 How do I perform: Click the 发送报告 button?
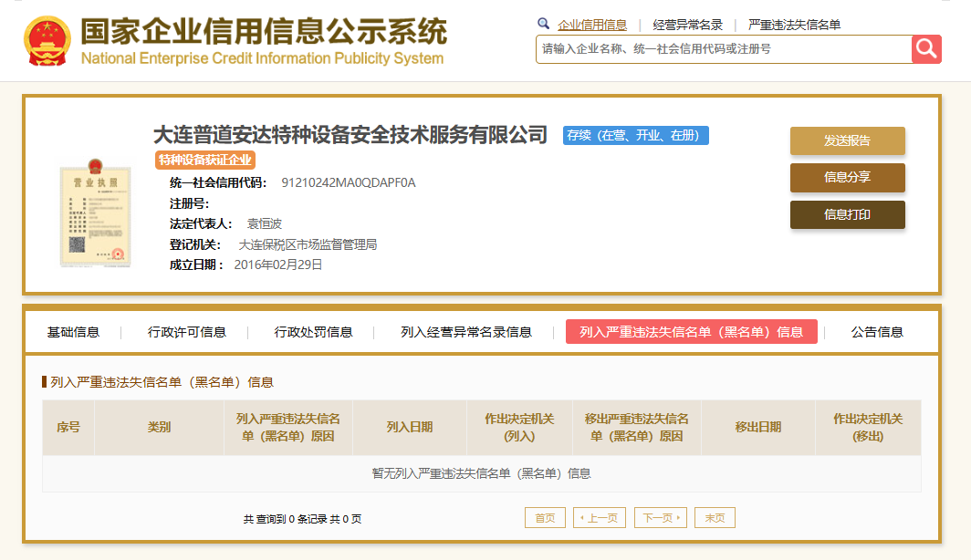(x=847, y=140)
